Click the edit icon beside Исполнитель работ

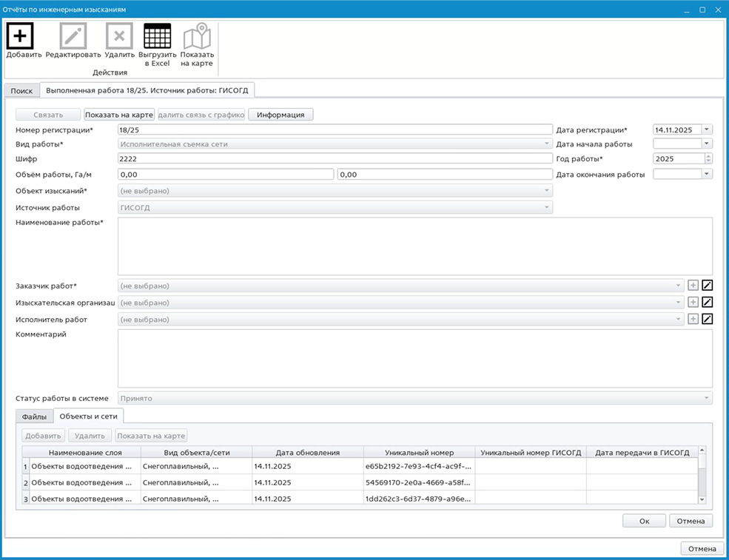tap(707, 319)
